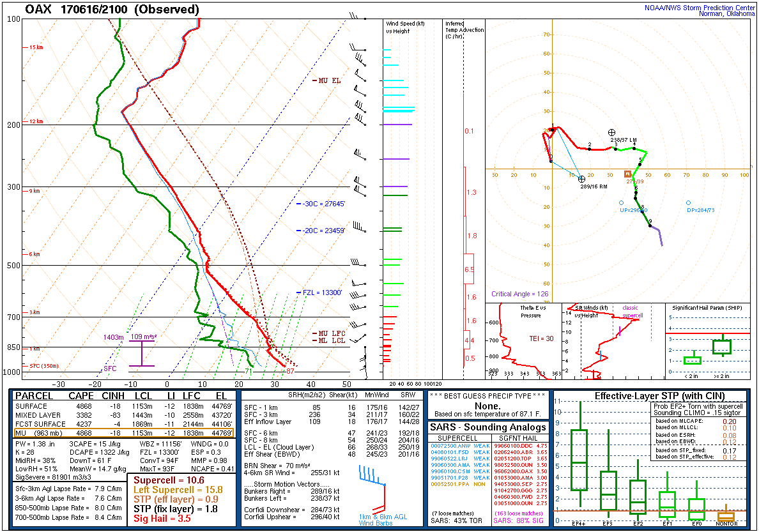Screen dimensions: 759x532
Task: Click the orange NONTOR box plot
Action: (726, 515)
